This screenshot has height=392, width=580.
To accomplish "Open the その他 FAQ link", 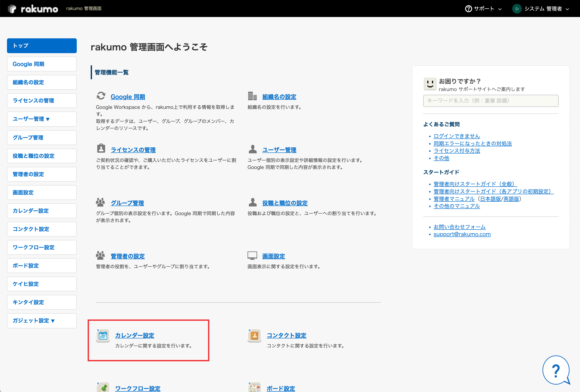I will pos(441,158).
